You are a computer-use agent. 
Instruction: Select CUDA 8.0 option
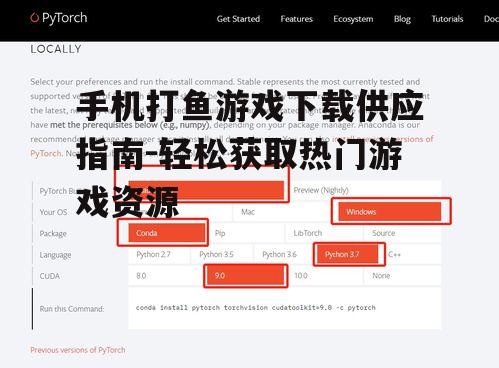tap(166, 276)
